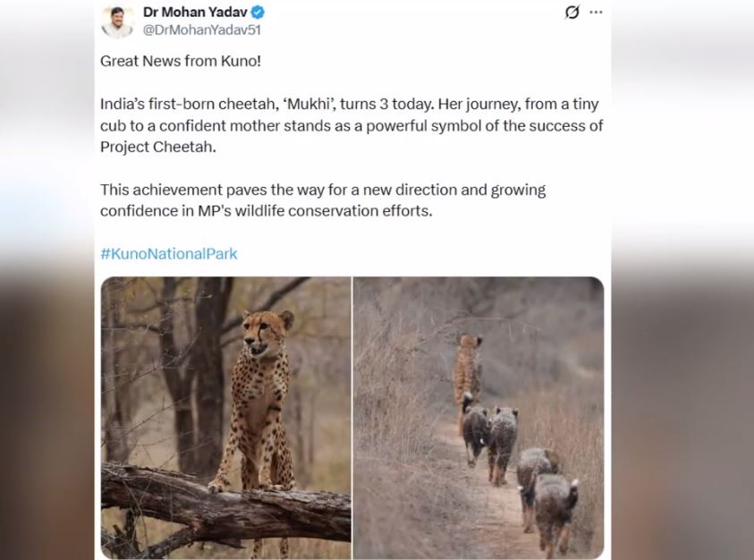Click the mother cheetah leading the cubs
Screen dimensions: 754x560
(467, 365)
